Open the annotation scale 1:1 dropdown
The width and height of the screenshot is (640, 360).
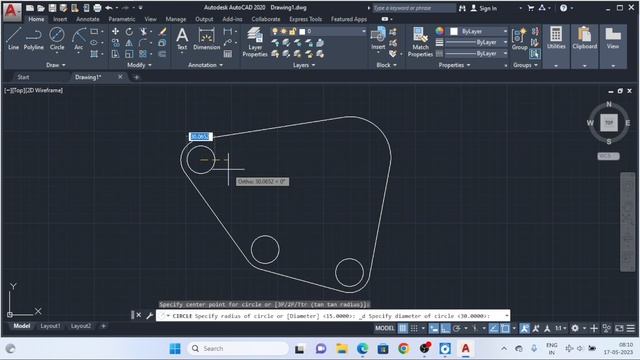[x=560, y=328]
